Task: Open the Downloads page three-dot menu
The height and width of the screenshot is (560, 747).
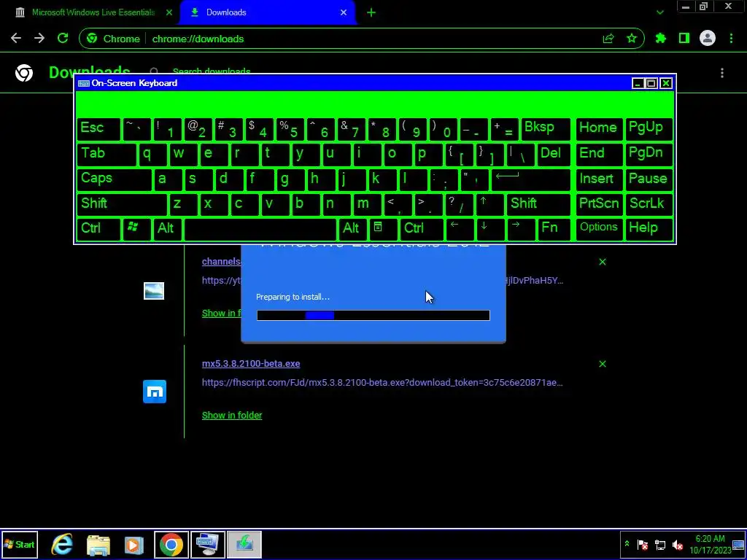Action: (x=722, y=73)
